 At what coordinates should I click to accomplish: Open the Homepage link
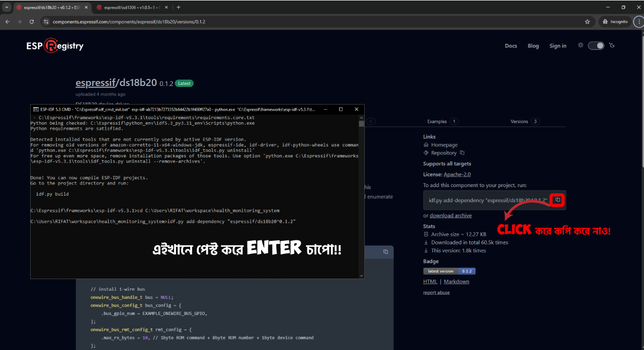(x=444, y=145)
